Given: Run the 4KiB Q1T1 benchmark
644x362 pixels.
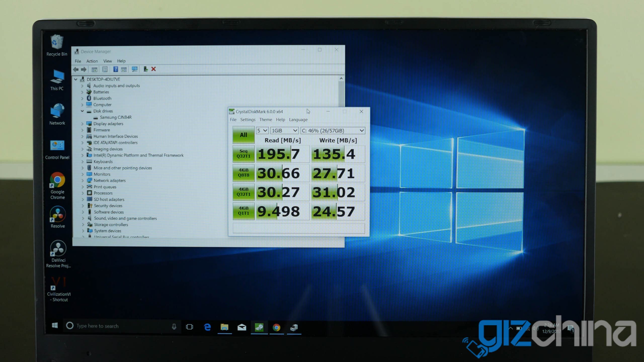Looking at the screenshot, I should click(x=243, y=211).
